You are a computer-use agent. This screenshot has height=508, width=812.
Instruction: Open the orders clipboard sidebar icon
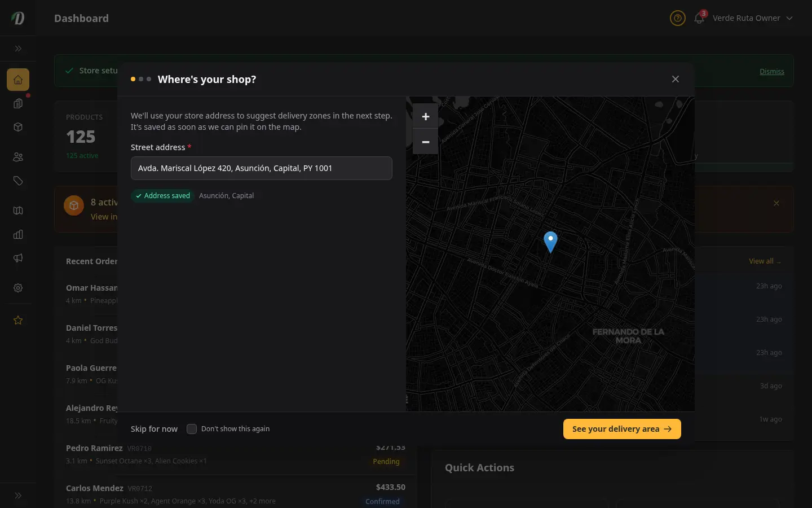click(18, 103)
